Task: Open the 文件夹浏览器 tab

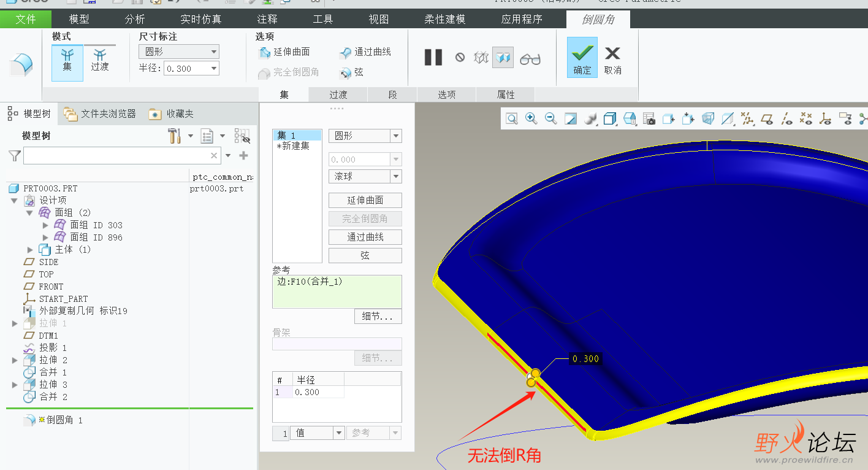Action: [100, 114]
